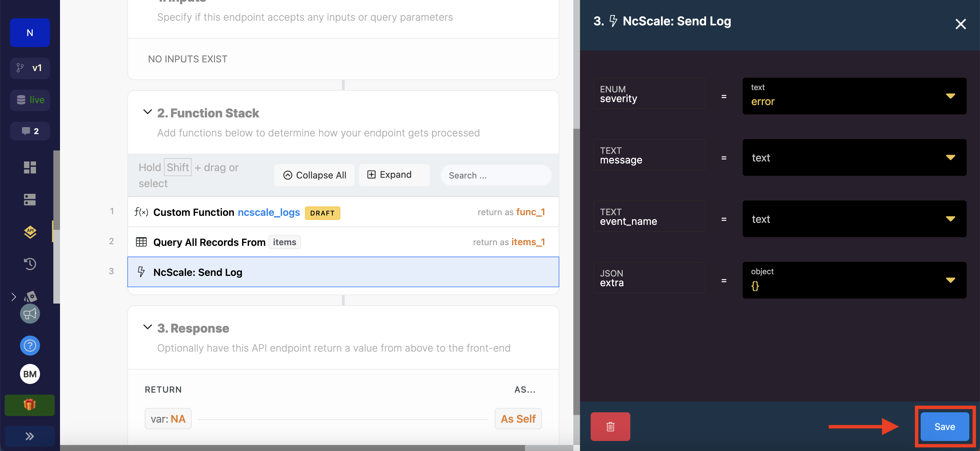Viewport: 980px width, 451px height.
Task: Open the announcements megaphone icon
Action: point(30,314)
